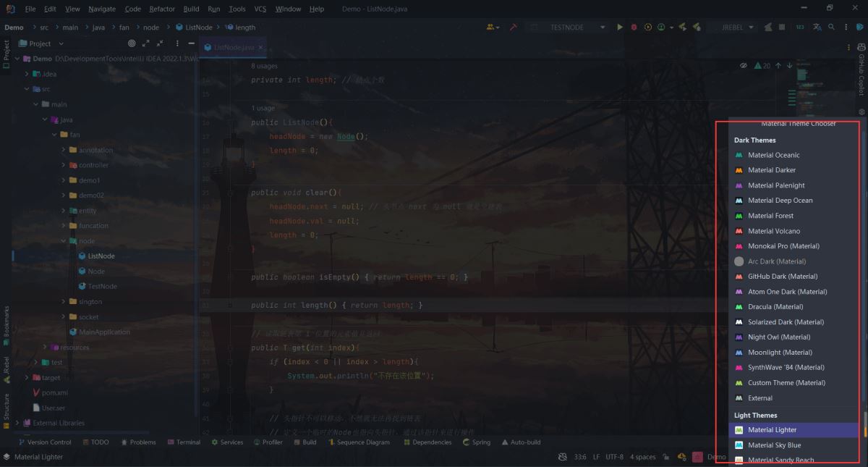
Task: Open the profiler run icon
Action: click(x=661, y=28)
